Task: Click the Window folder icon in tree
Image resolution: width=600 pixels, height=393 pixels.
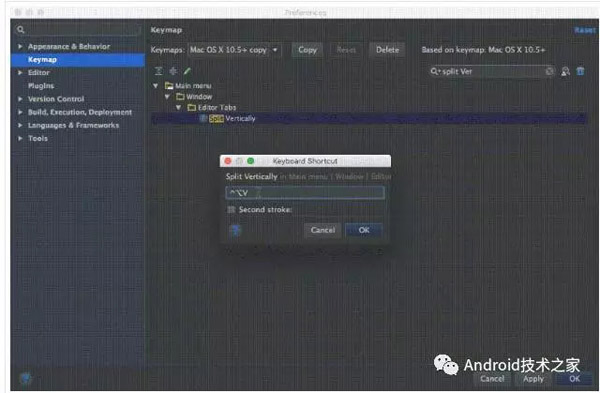Action: [180, 96]
